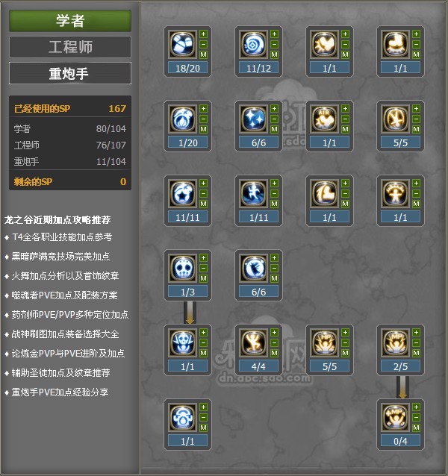Select the spiral target skill with 11/12
448x476 pixels.
254,44
